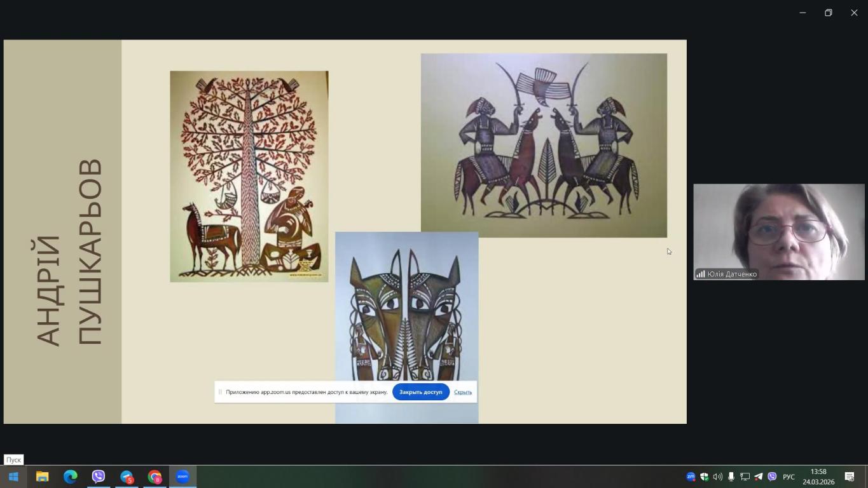Viewport: 868px width, 488px height.
Task: Click the Telegram icon in system tray
Action: (758, 477)
